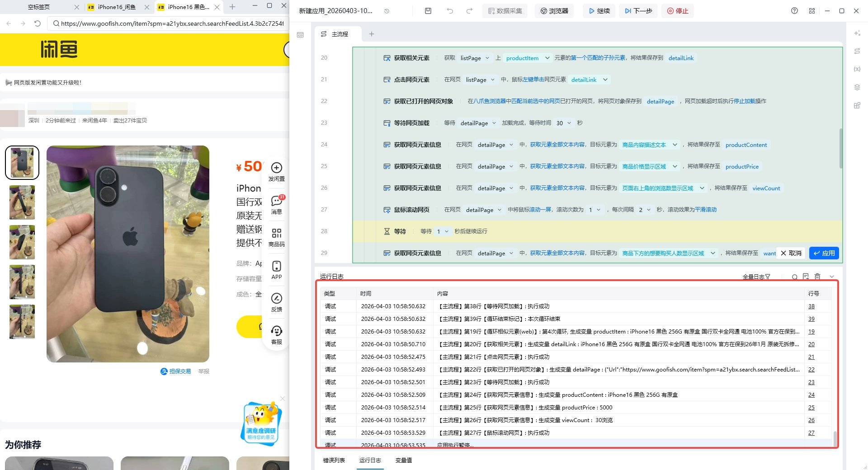Open the variables {x} panel icon
868x470 pixels.
click(x=857, y=69)
